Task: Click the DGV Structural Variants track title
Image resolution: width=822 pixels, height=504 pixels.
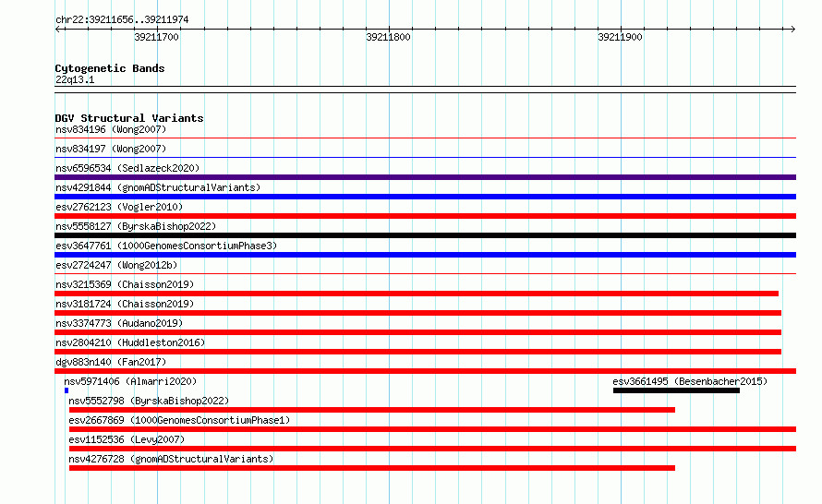Action: (129, 118)
